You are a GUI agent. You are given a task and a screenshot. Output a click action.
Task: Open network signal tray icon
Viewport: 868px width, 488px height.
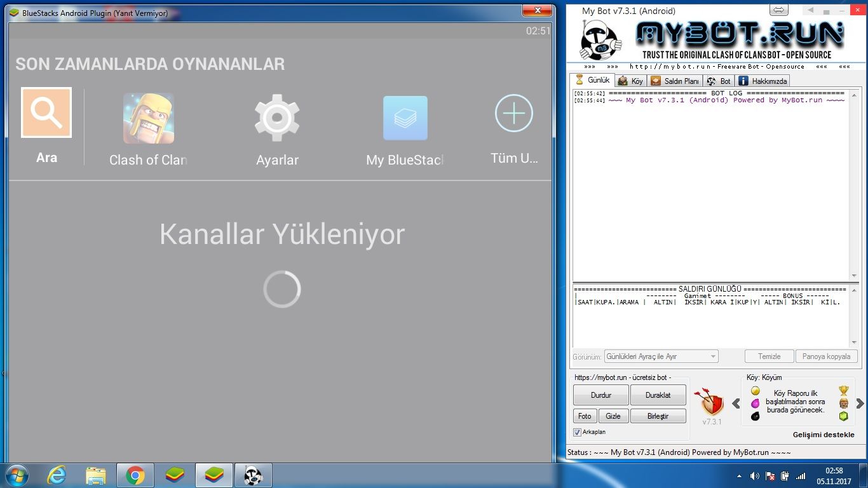pyautogui.click(x=801, y=476)
